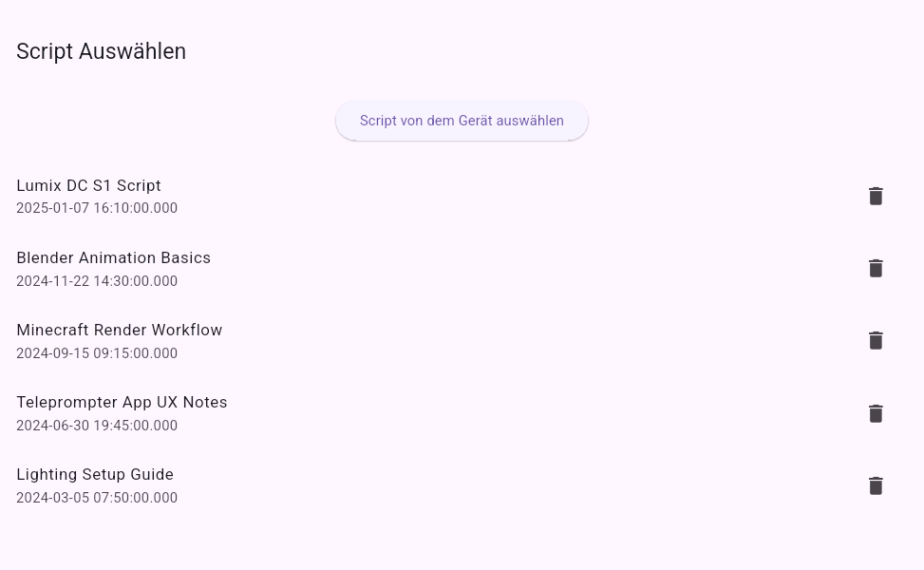Select the Lighting Setup Guide title
The height and width of the screenshot is (570, 924).
[95, 474]
